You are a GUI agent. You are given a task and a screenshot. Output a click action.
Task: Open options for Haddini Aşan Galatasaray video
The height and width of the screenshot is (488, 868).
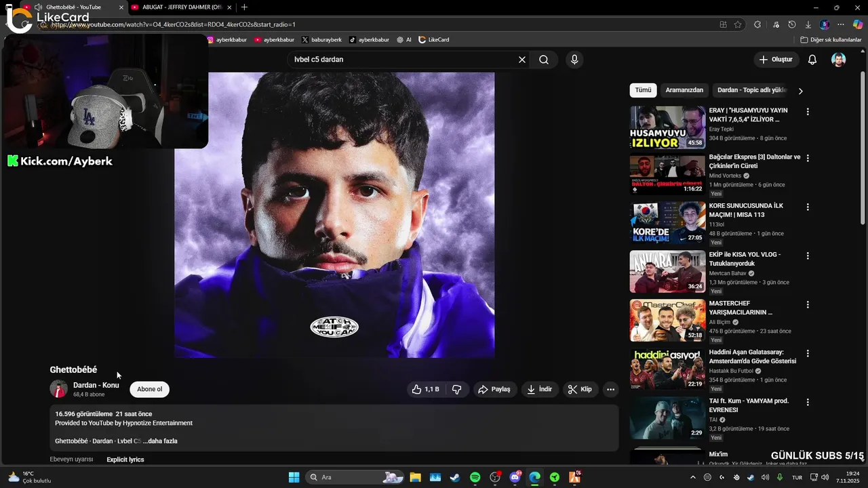tap(808, 353)
